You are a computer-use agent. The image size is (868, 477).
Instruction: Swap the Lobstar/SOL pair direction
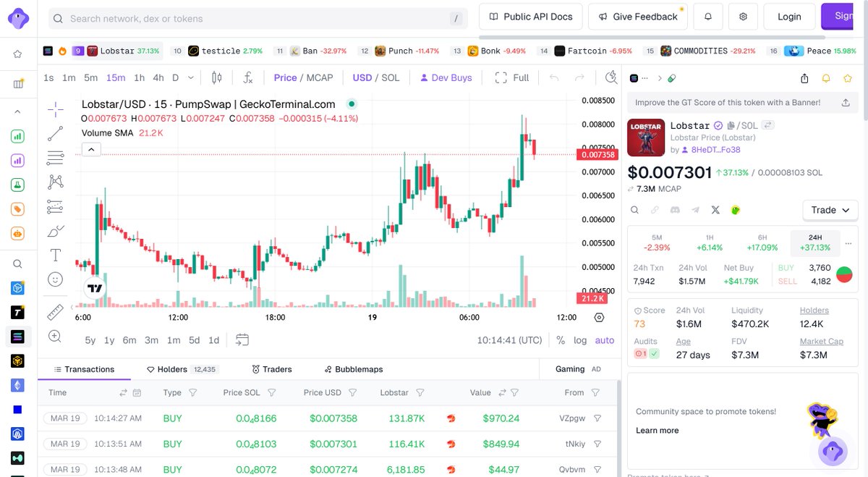click(x=768, y=125)
